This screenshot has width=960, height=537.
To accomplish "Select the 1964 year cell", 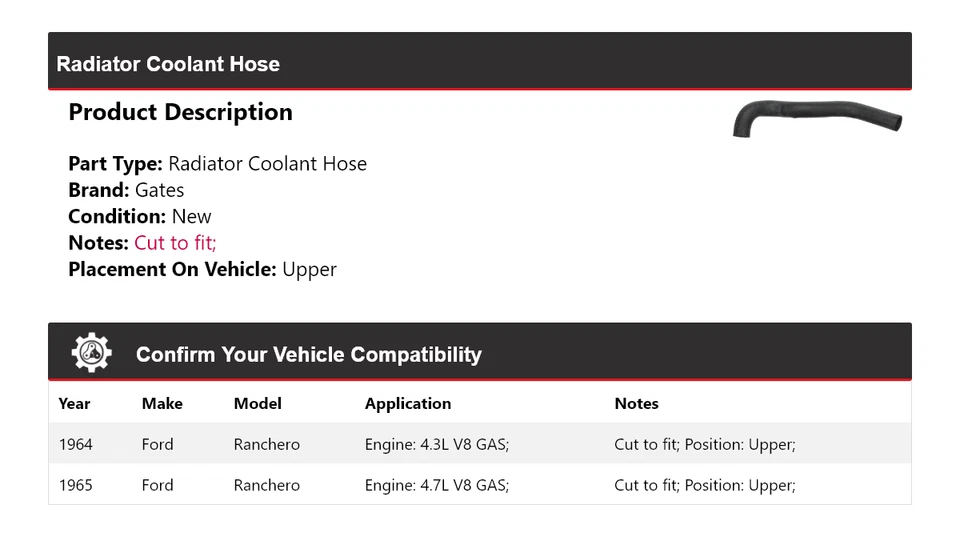I will click(x=75, y=444).
